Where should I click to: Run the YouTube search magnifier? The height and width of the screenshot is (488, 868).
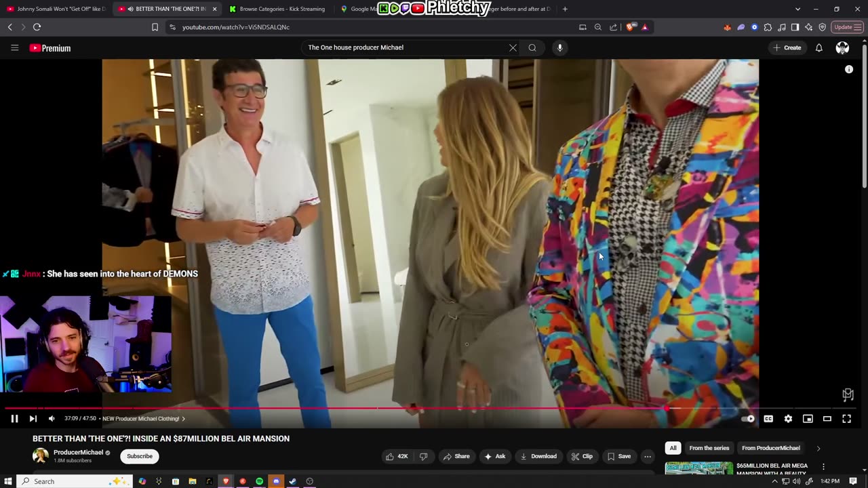tap(532, 47)
